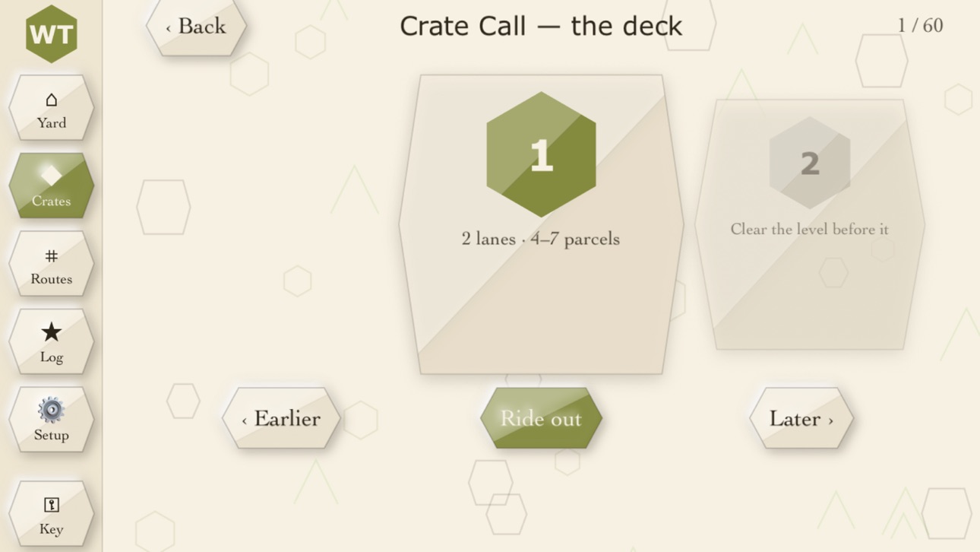
Task: Click the Crate Call deck title
Action: pyautogui.click(x=541, y=26)
